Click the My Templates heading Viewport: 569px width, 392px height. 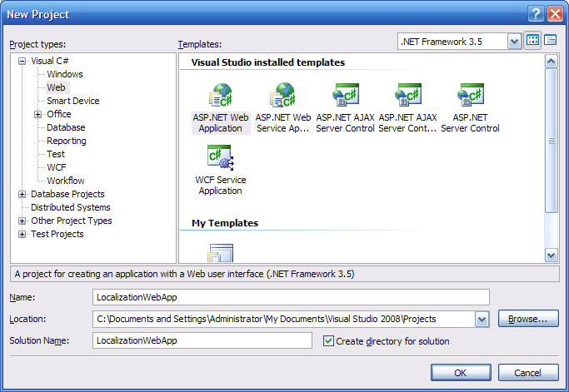point(225,223)
